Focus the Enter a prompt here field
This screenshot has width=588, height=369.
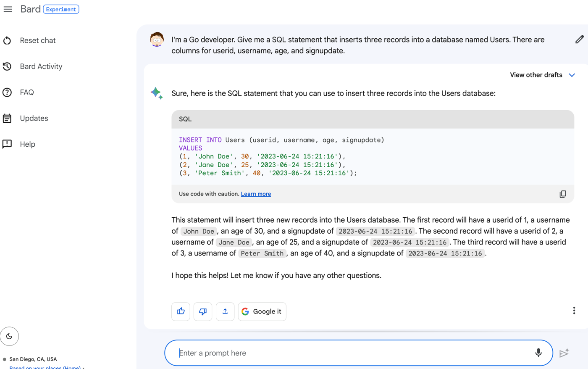349,353
